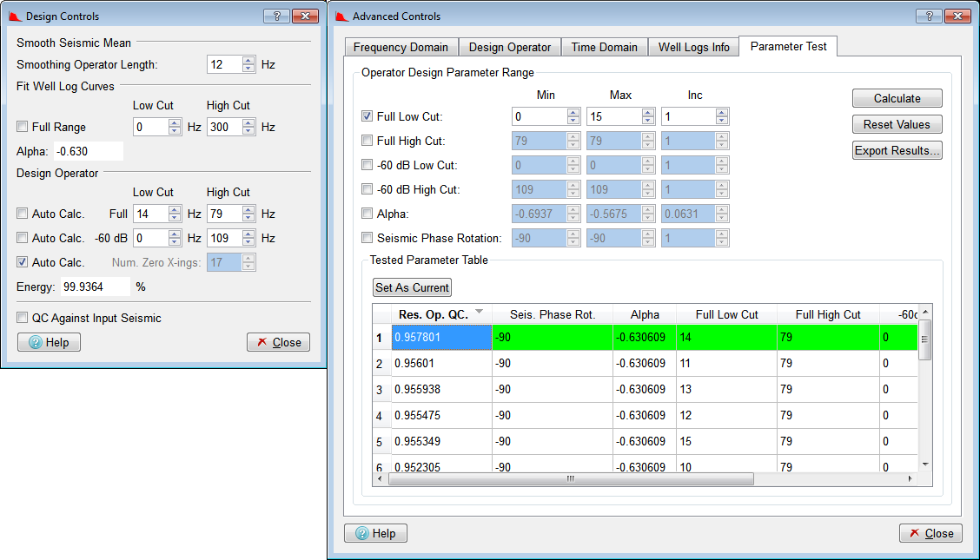
Task: Click the Seis. Phase Rot. column header
Action: coord(553,314)
